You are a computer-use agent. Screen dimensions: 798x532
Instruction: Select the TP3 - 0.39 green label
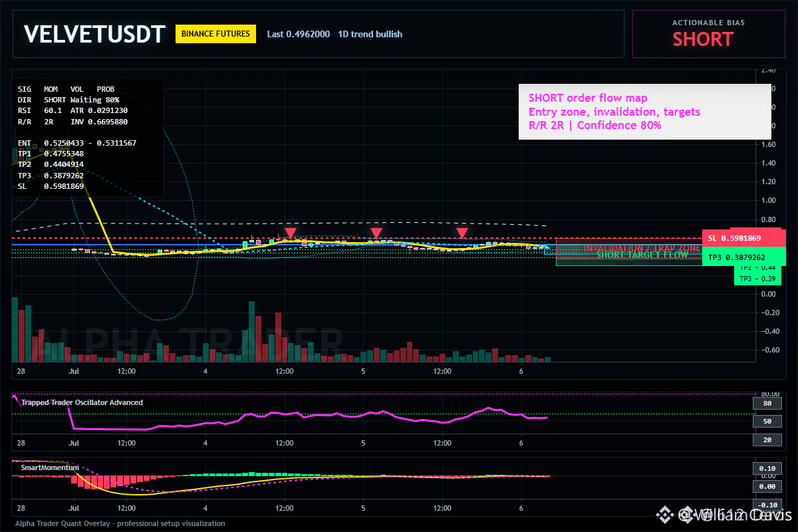click(x=757, y=279)
